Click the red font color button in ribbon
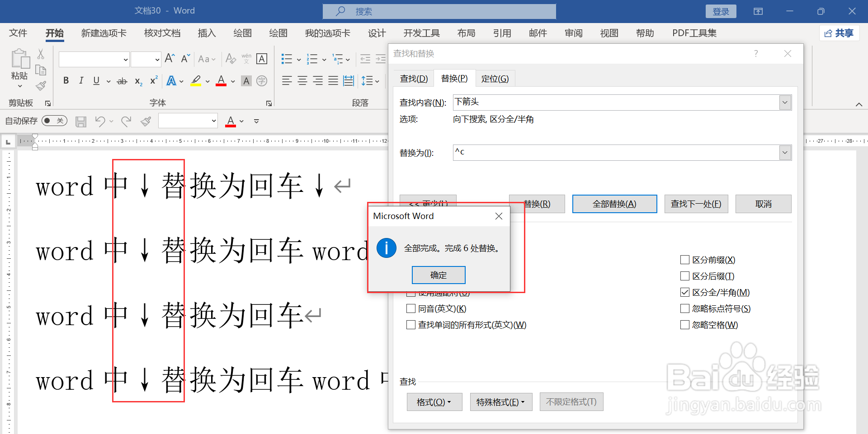This screenshot has height=434, width=868. (221, 81)
